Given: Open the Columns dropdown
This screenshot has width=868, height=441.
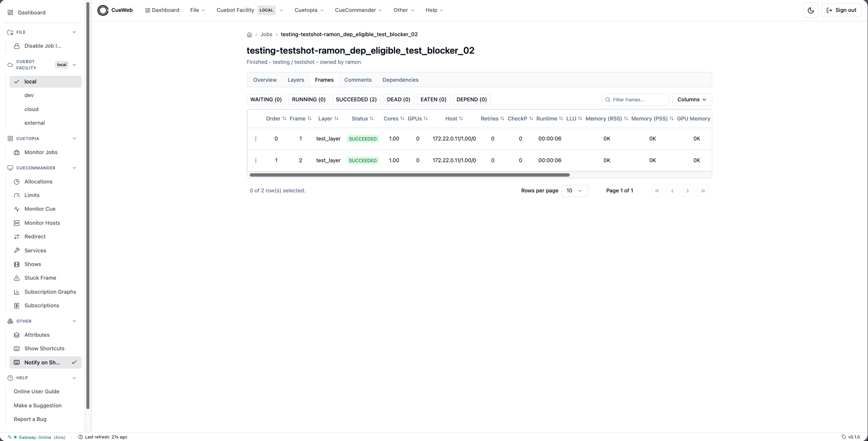Looking at the screenshot, I should point(692,100).
